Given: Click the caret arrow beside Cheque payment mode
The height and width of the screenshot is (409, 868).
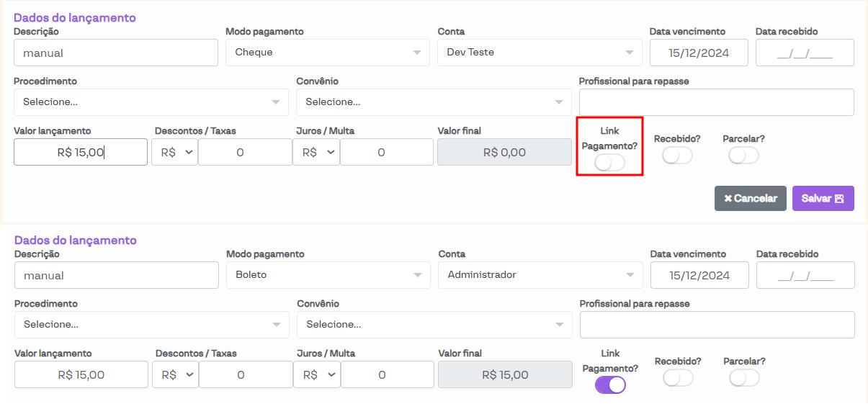Looking at the screenshot, I should pyautogui.click(x=416, y=53).
